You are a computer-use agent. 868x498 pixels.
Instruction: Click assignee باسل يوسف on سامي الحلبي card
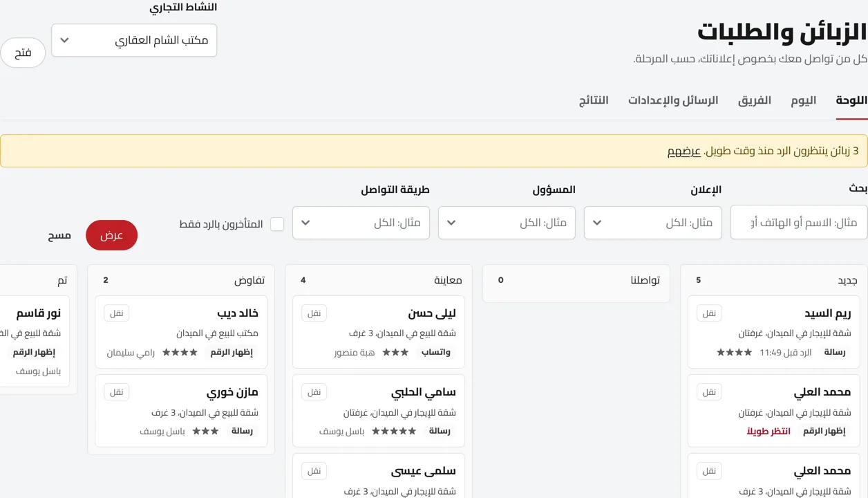341,431
